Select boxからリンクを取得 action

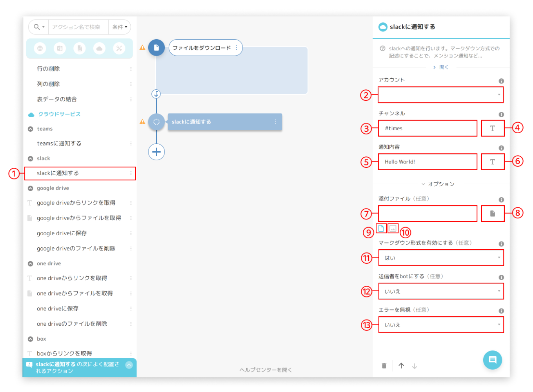pyautogui.click(x=80, y=353)
